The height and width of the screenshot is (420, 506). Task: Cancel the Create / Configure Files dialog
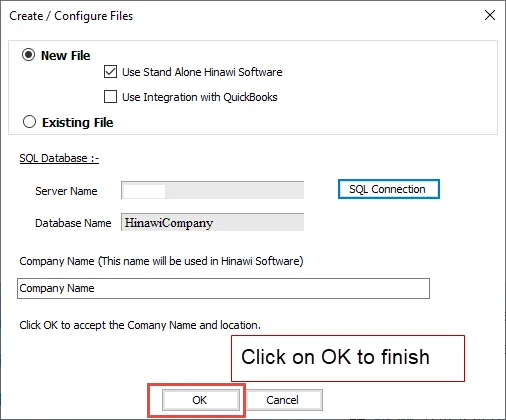click(284, 400)
